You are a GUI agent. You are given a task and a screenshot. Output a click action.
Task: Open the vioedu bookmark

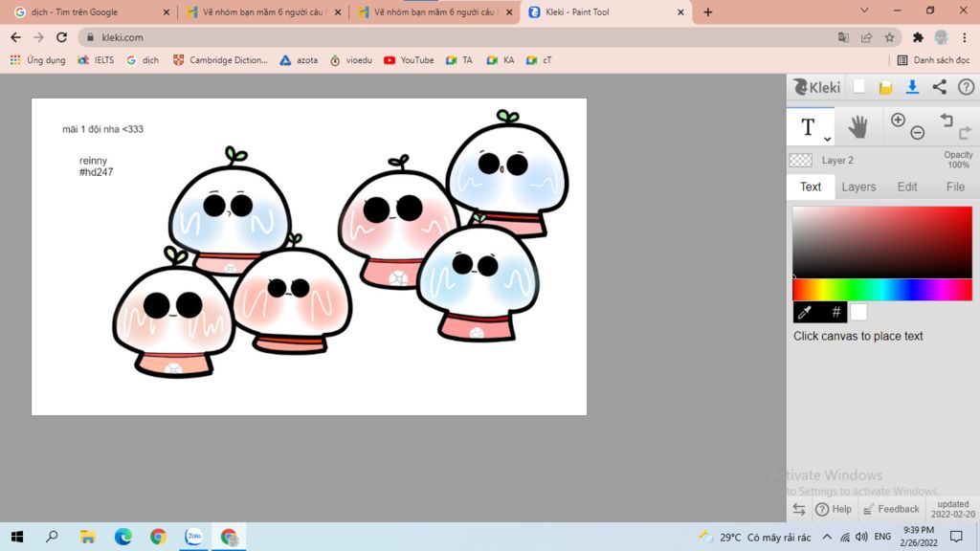pyautogui.click(x=350, y=60)
